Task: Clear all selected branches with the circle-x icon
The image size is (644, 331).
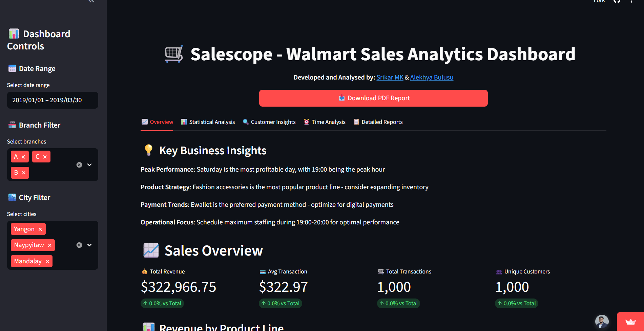Action: pos(79,165)
